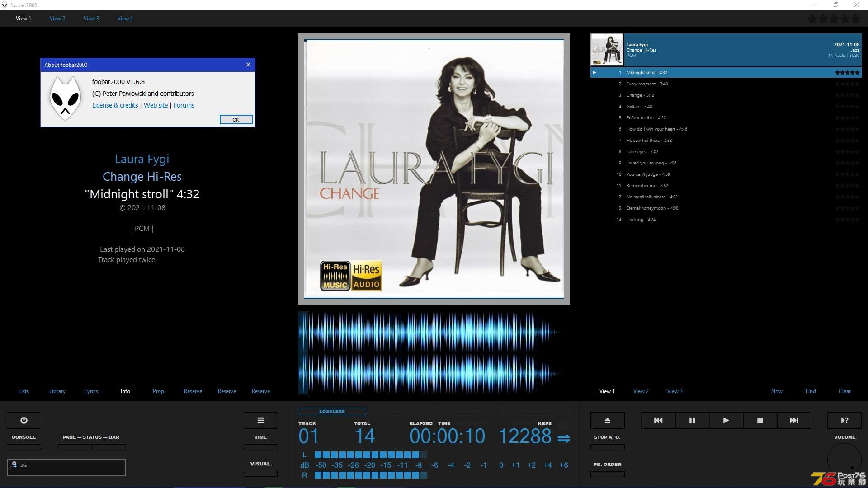This screenshot has height=488, width=868.
Task: Toggle the indicator bar under CONSOLE
Action: point(24,447)
